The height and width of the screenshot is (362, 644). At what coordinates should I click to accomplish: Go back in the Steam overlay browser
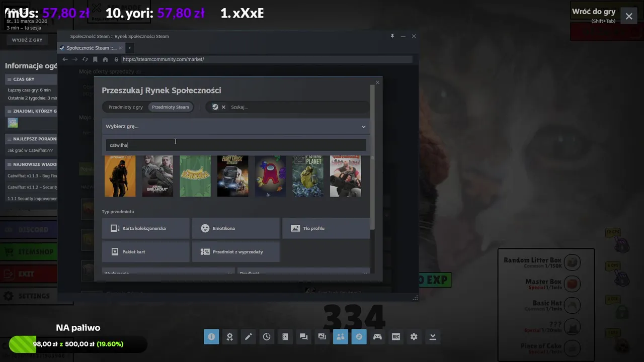(65, 59)
